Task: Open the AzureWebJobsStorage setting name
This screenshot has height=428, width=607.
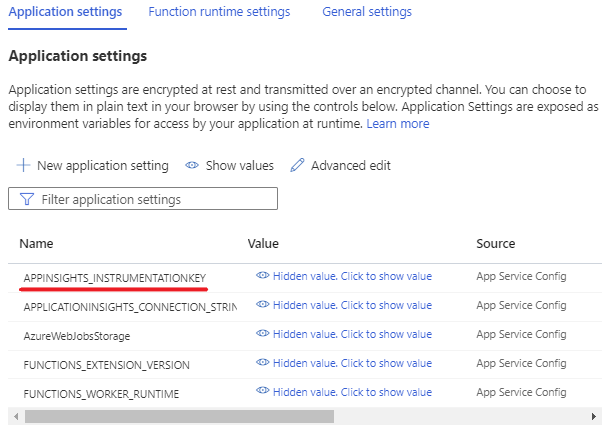Action: 77,335
